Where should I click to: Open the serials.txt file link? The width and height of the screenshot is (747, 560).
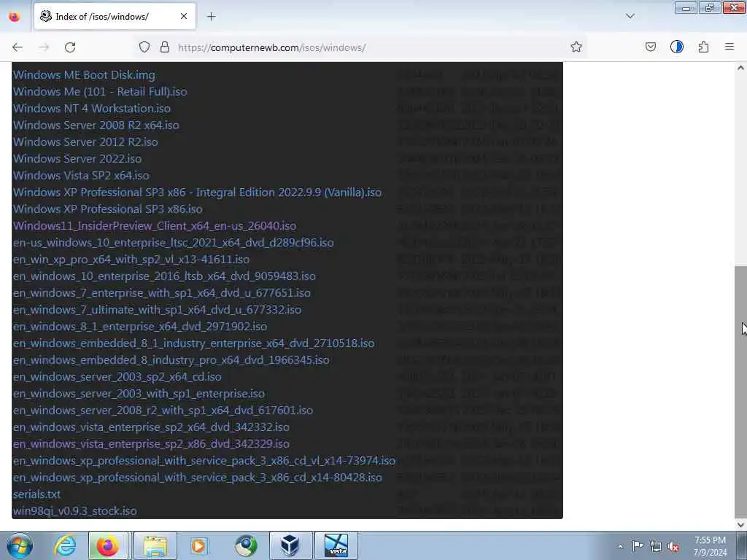pyautogui.click(x=36, y=494)
